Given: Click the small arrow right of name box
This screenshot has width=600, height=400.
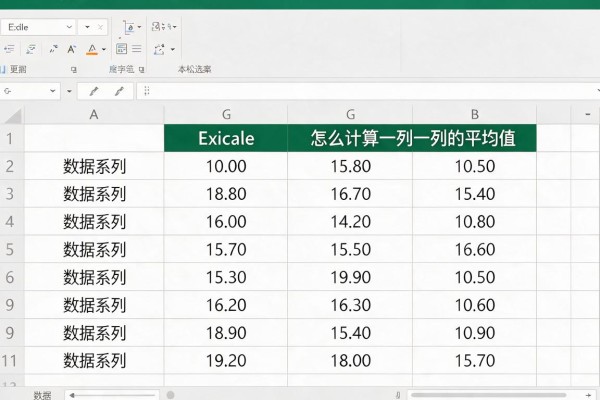Looking at the screenshot, I should [x=69, y=91].
